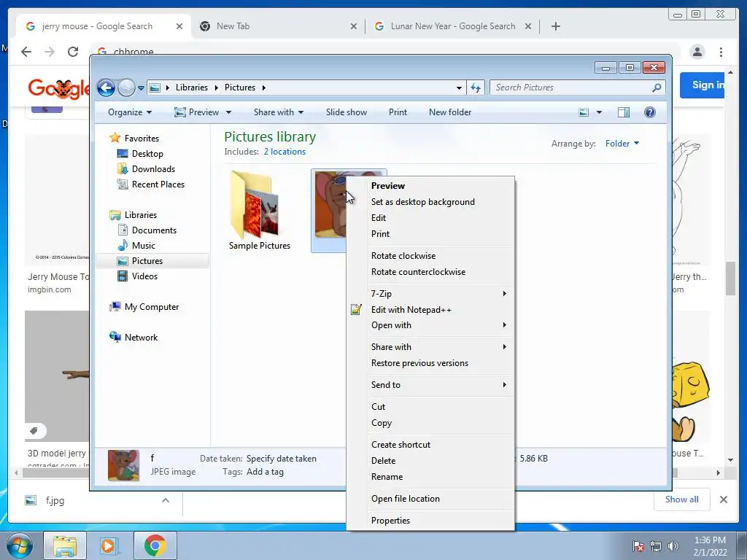Screen dimensions: 747x560
Task: Expand the Send to submenu
Action: point(438,385)
